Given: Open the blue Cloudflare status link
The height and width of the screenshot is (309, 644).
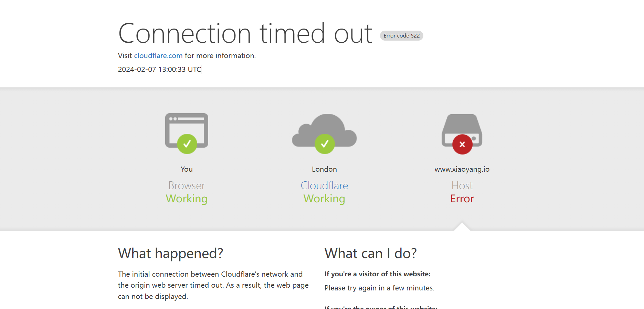Looking at the screenshot, I should tap(324, 185).
